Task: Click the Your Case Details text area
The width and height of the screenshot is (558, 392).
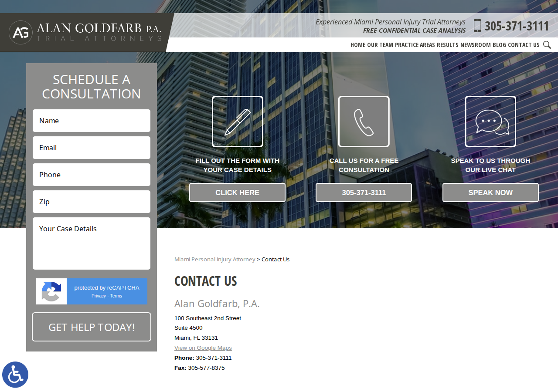Action: pos(92,243)
